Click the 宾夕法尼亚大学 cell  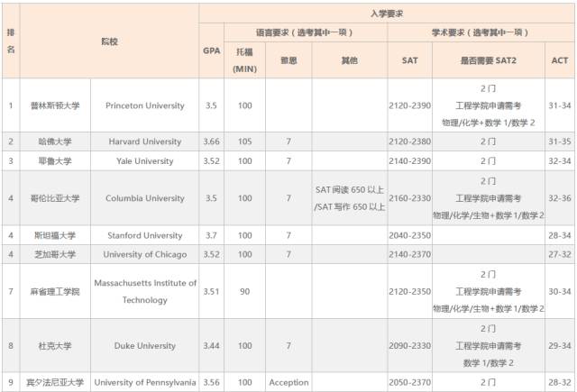tap(55, 382)
